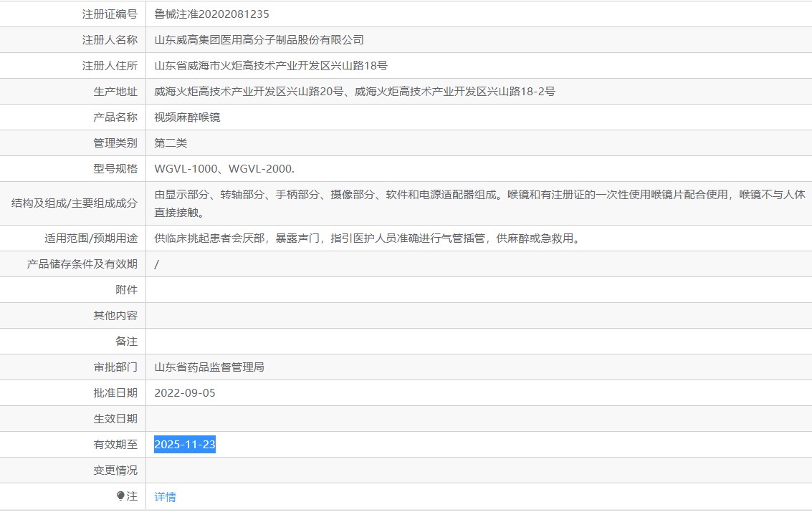
Task: Click the 其他内容 label
Action: point(115,316)
